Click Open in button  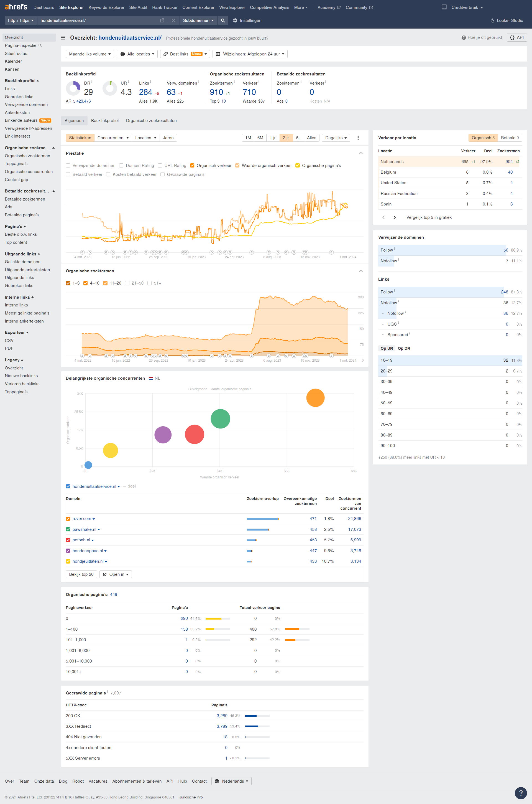point(116,574)
